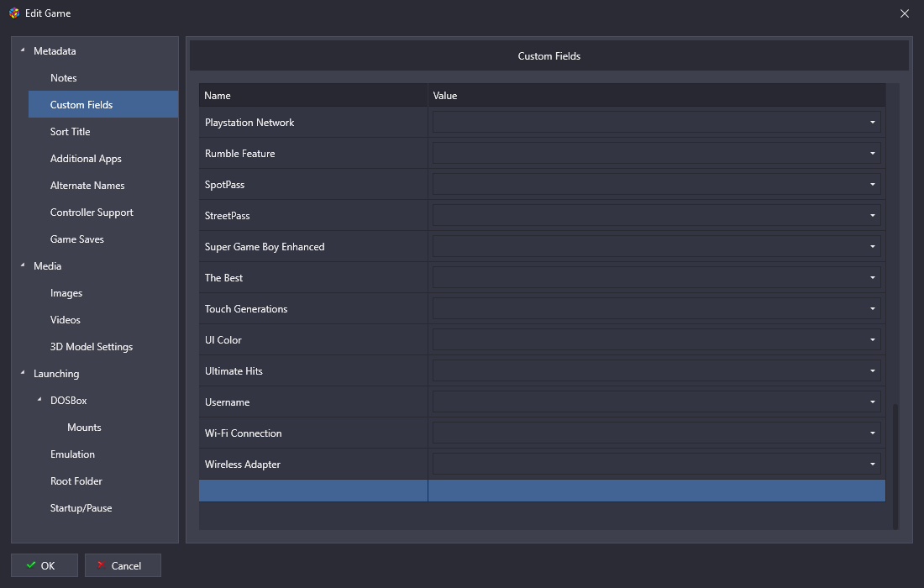This screenshot has height=588, width=924.
Task: Close the Edit Game window
Action: point(905,13)
